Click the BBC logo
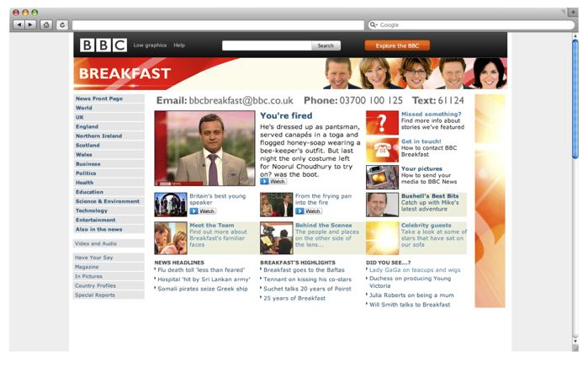Image resolution: width=588 pixels, height=367 pixels. tap(103, 45)
